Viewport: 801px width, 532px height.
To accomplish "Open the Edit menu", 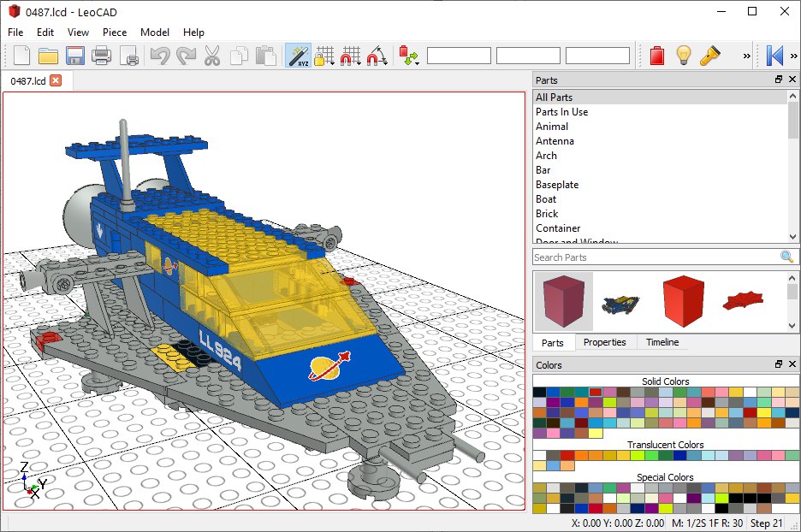I will click(x=45, y=33).
